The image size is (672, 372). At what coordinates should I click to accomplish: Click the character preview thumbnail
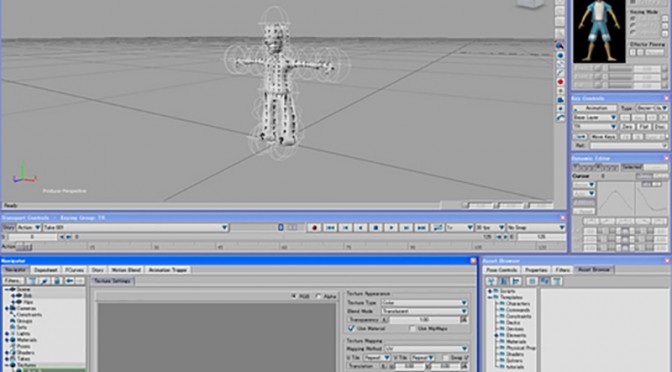click(599, 31)
